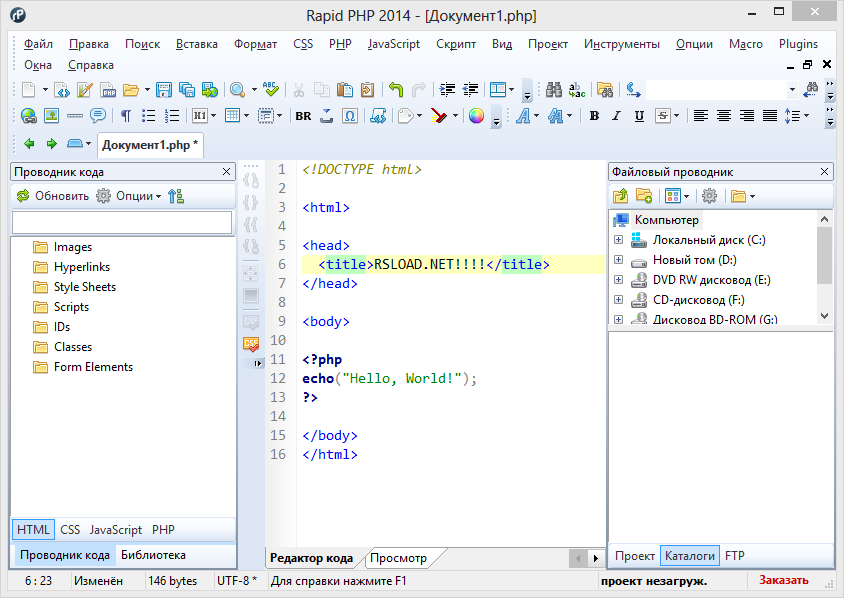
Task: Open the Опции dropdown in code explorer
Action: tap(137, 196)
